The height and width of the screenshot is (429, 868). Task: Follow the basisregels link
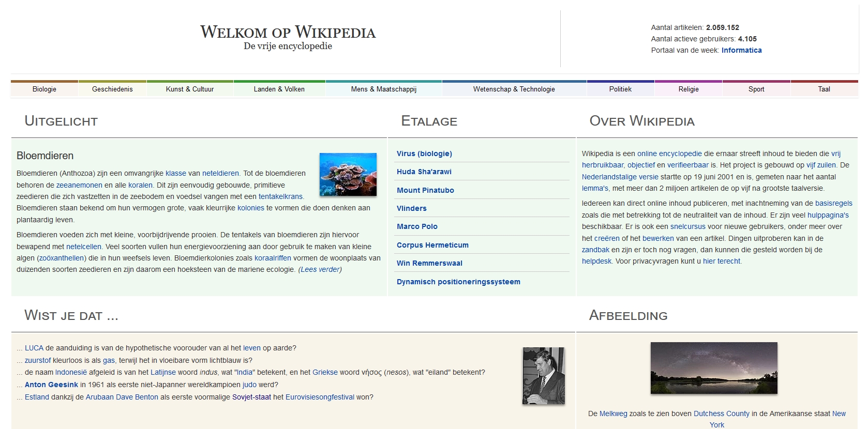pos(834,203)
